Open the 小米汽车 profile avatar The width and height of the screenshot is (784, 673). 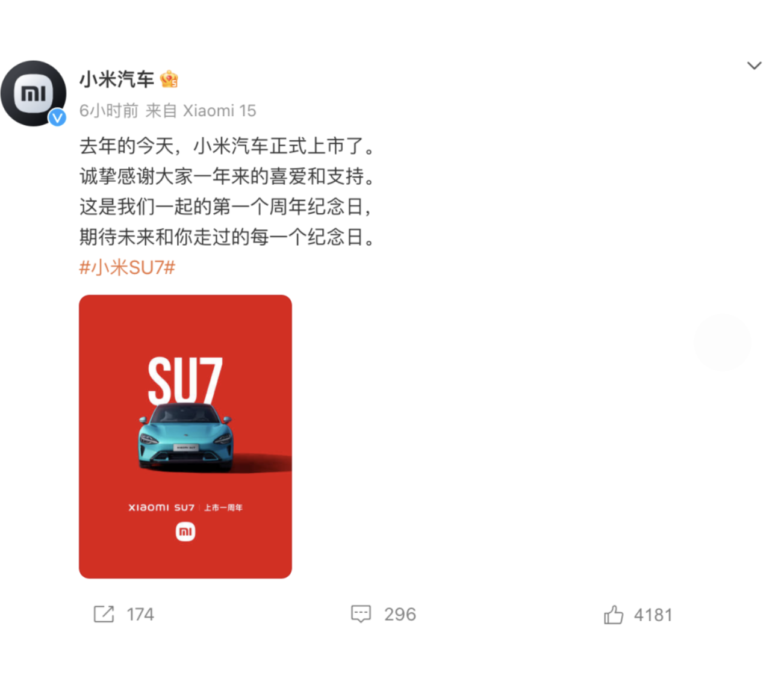pyautogui.click(x=34, y=93)
